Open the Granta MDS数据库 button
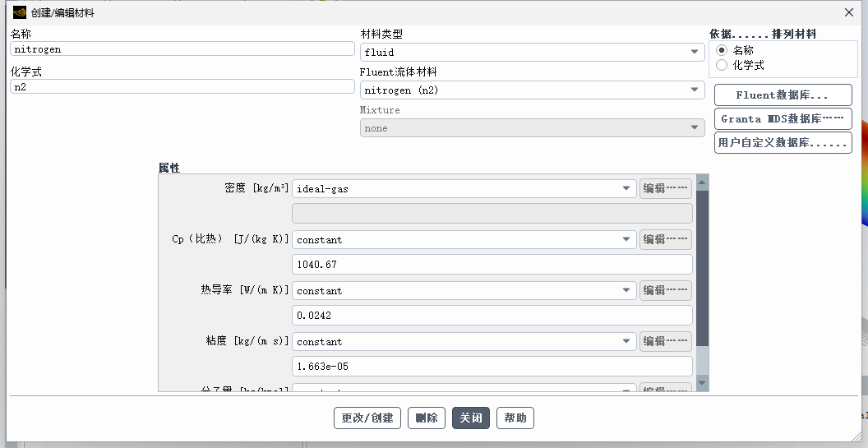This screenshot has height=448, width=868. pos(783,118)
